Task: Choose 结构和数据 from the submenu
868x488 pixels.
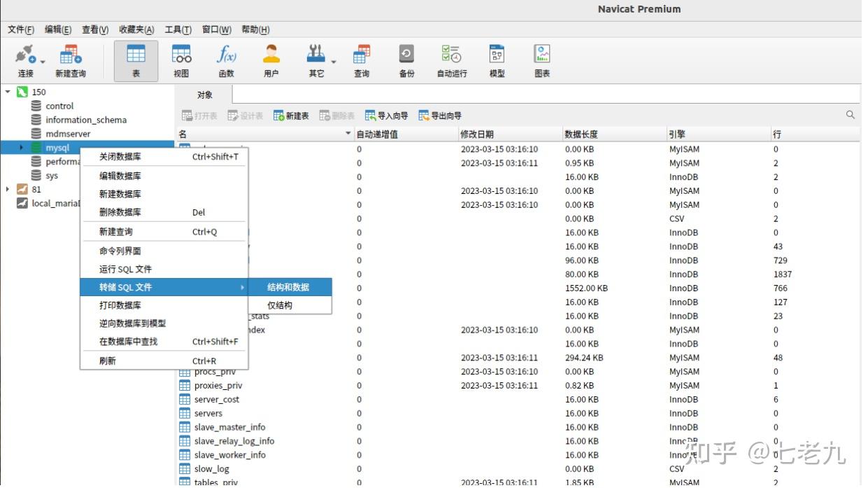Action: coord(289,287)
